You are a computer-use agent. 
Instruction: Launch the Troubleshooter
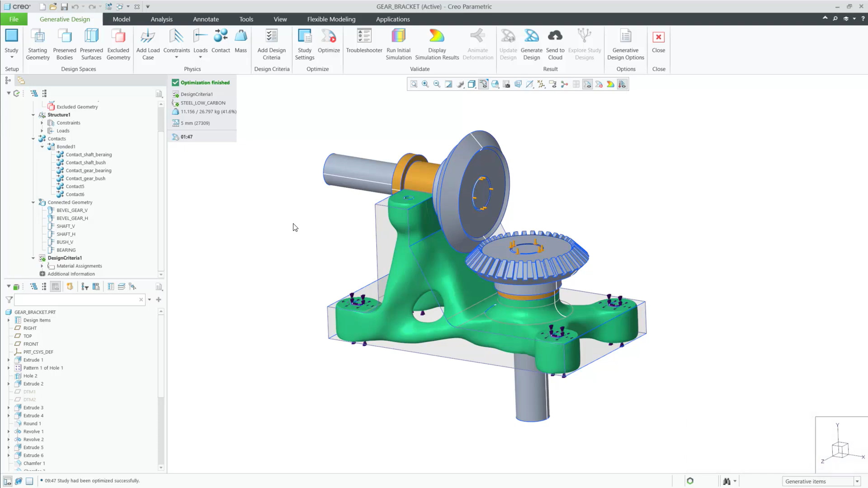tap(364, 41)
